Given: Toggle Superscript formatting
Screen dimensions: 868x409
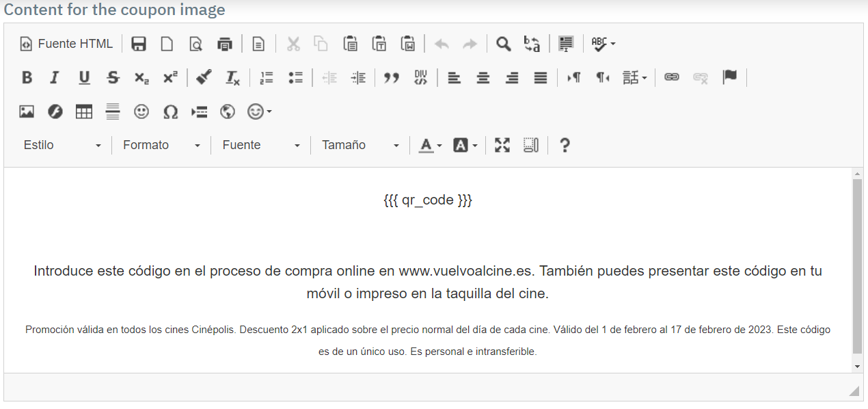Looking at the screenshot, I should [x=170, y=77].
